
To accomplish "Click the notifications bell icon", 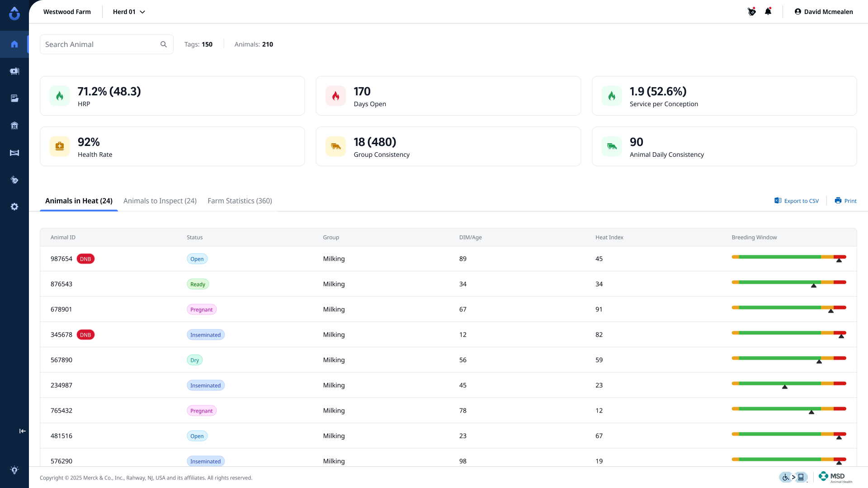I will (x=768, y=12).
